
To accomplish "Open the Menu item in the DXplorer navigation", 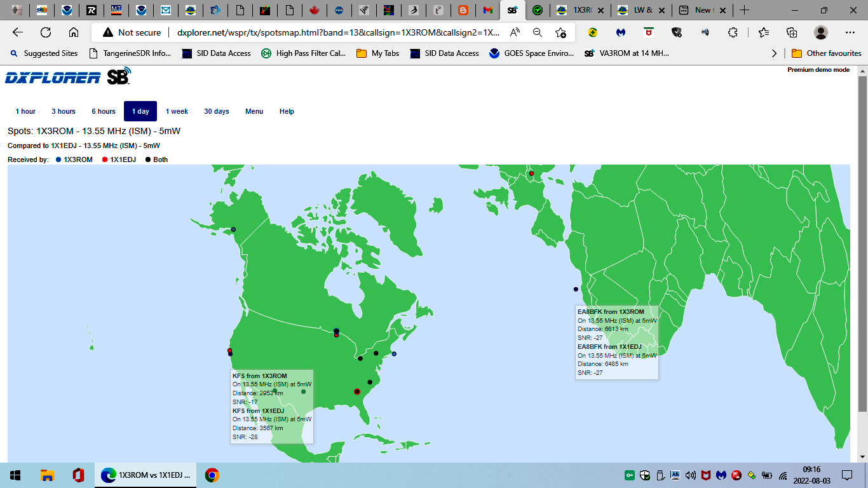I will tap(254, 111).
